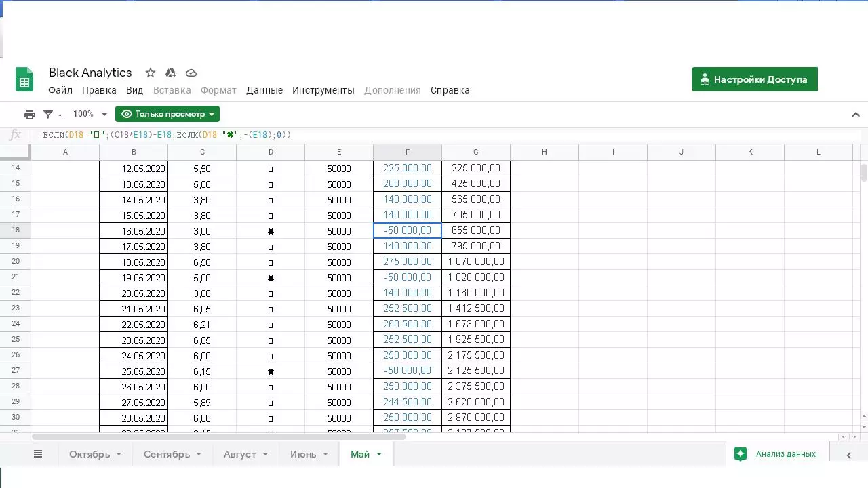
Task: Open the Октябрь sheet tab menu arrow
Action: [x=119, y=454]
